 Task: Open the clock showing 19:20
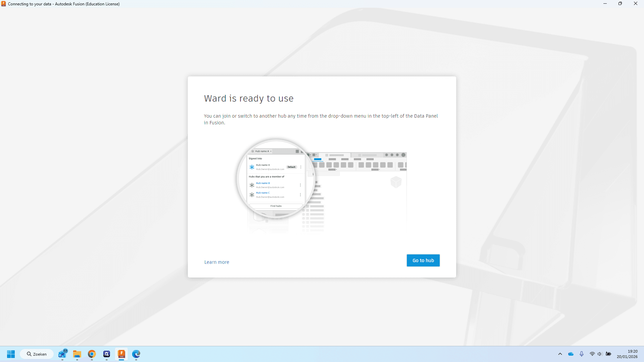[x=627, y=354]
